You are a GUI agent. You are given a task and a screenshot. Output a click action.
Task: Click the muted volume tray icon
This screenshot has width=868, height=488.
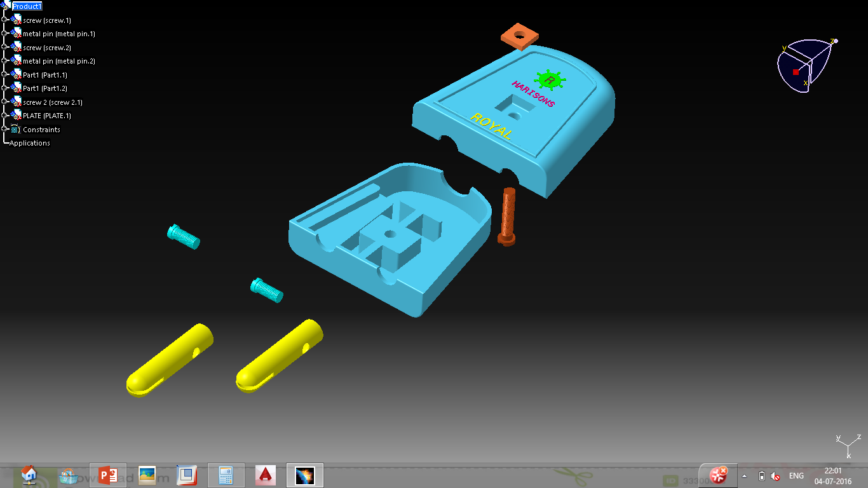[x=775, y=476]
